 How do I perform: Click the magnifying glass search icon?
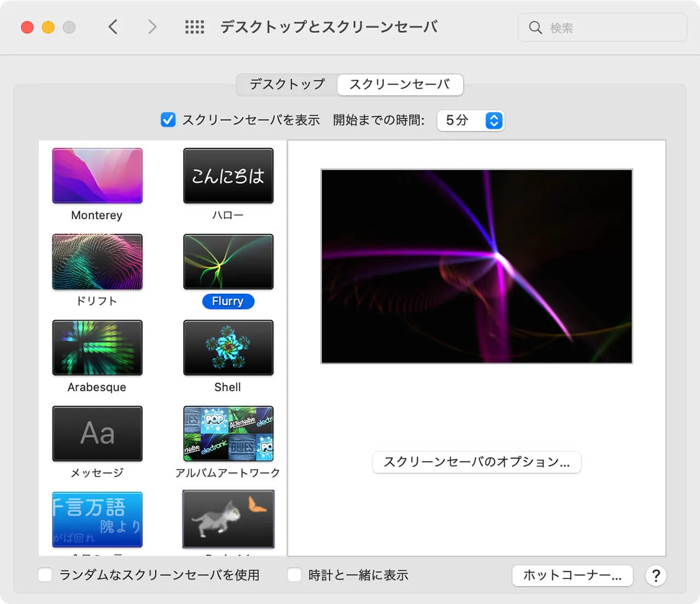coord(535,27)
